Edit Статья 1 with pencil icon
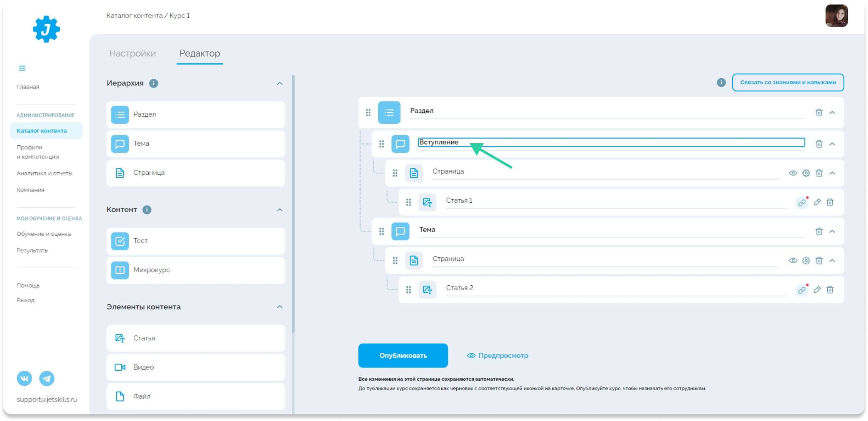The height and width of the screenshot is (421, 868). 817,202
